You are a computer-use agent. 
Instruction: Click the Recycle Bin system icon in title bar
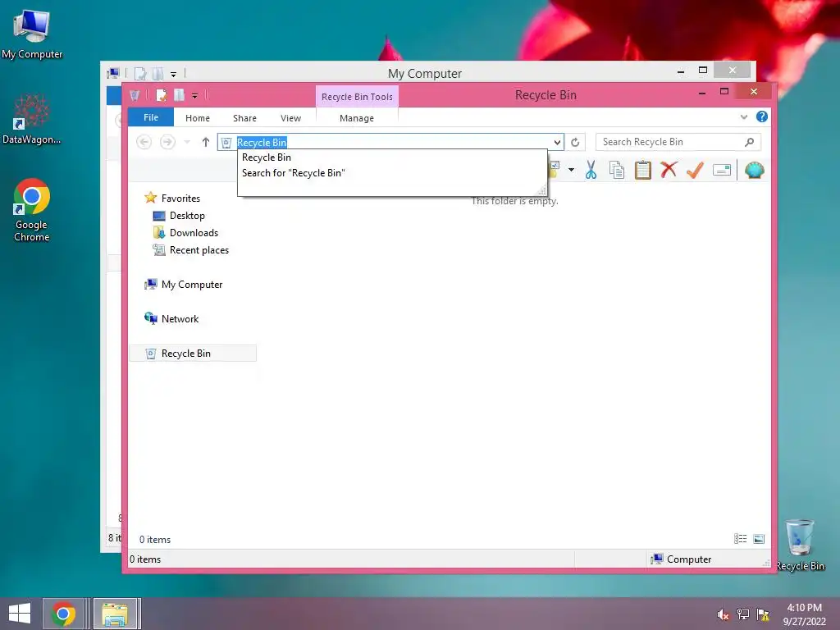click(x=135, y=95)
